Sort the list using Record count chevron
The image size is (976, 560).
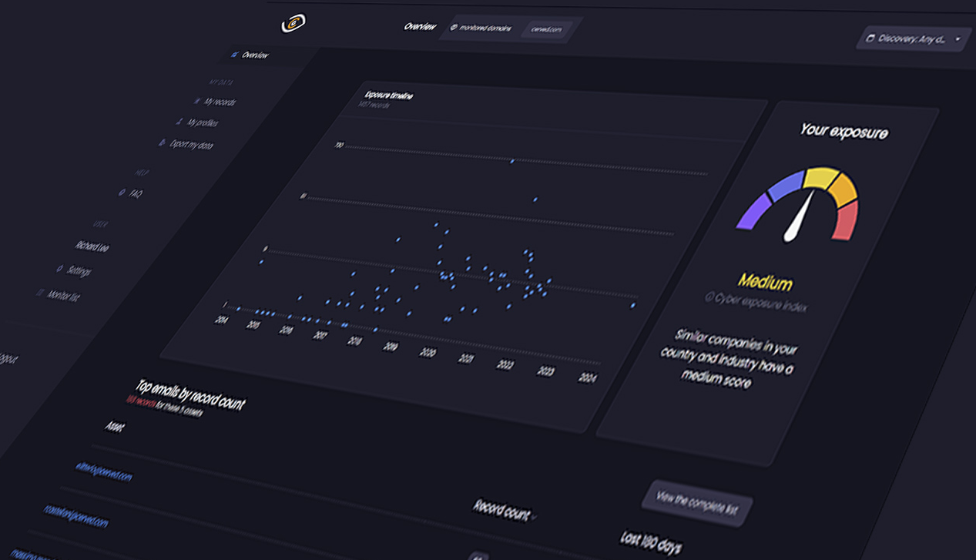(535, 518)
